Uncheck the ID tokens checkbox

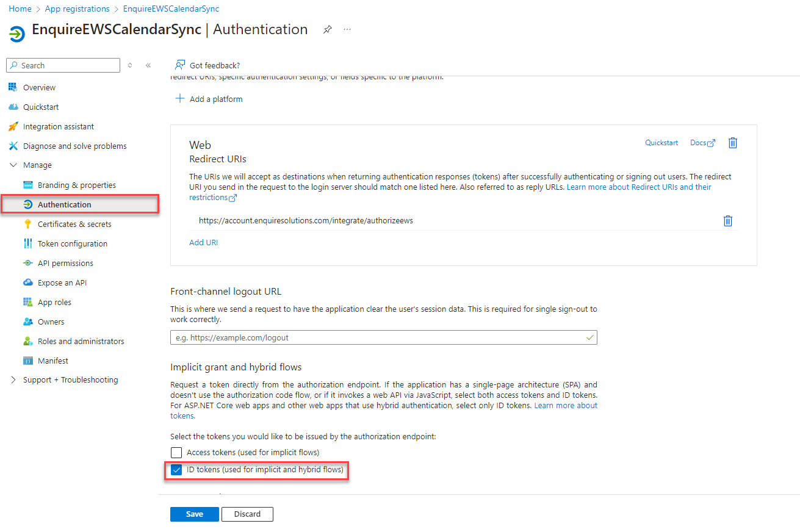176,470
